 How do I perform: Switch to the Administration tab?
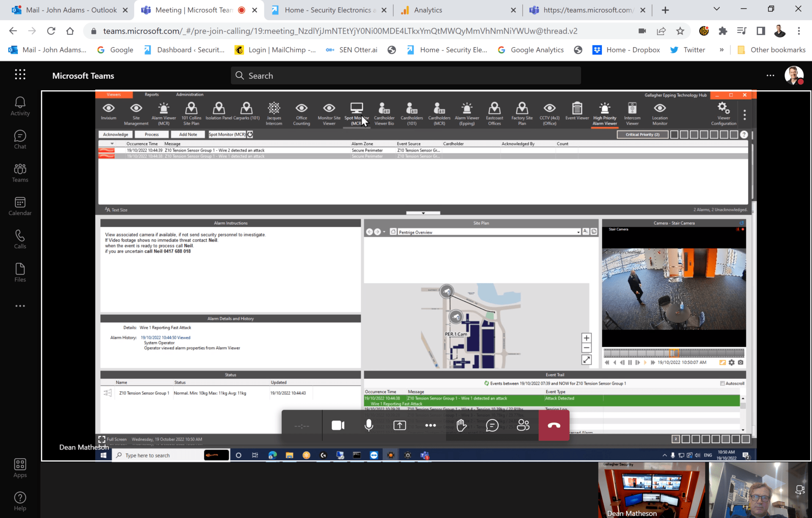pos(189,94)
